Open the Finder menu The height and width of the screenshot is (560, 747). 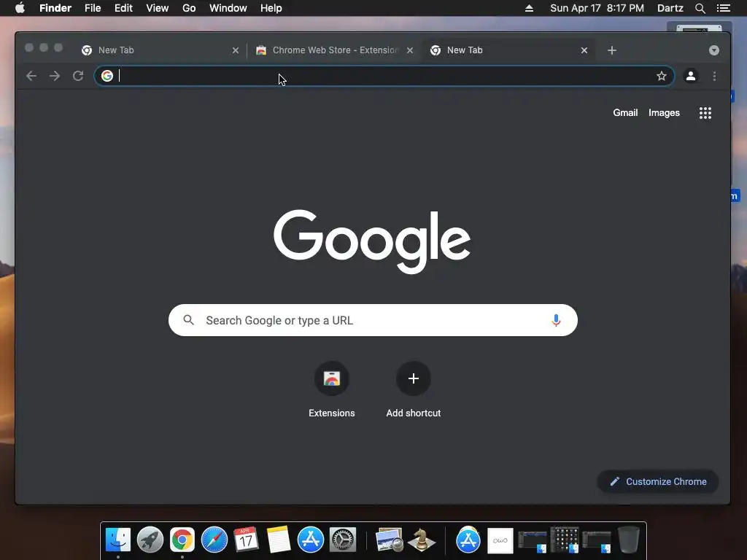tap(55, 8)
